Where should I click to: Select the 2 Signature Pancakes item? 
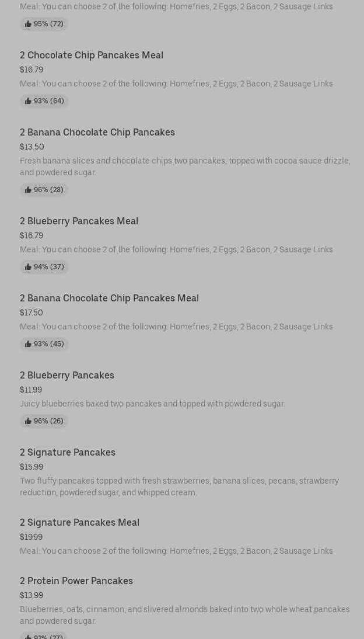coord(68,452)
